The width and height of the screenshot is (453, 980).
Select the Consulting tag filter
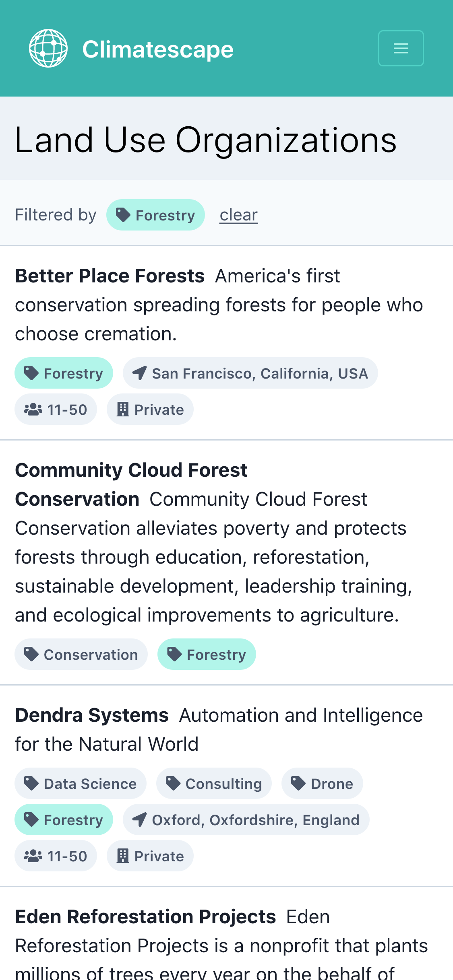(214, 783)
